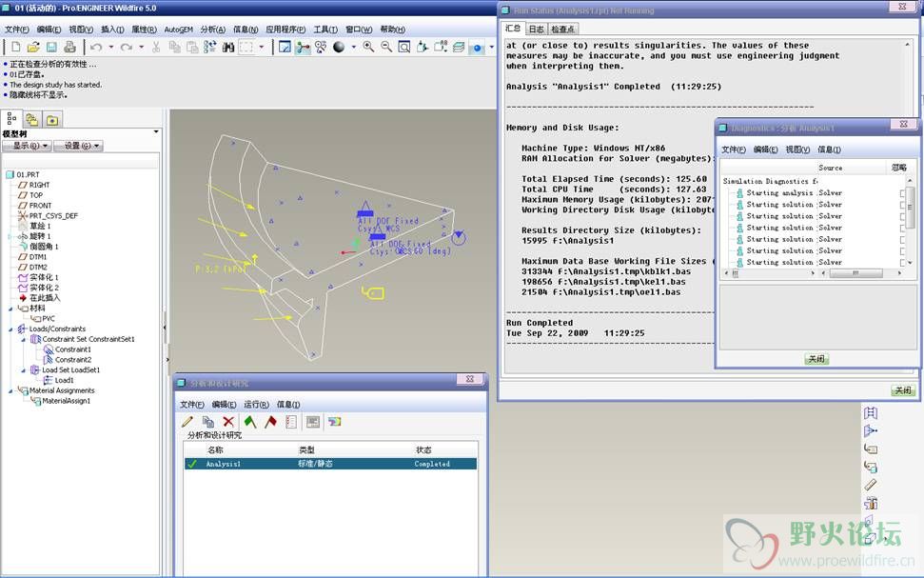This screenshot has height=578, width=924.
Task: Click pencil Edit study icon in analysis dialog
Action: pos(187,422)
